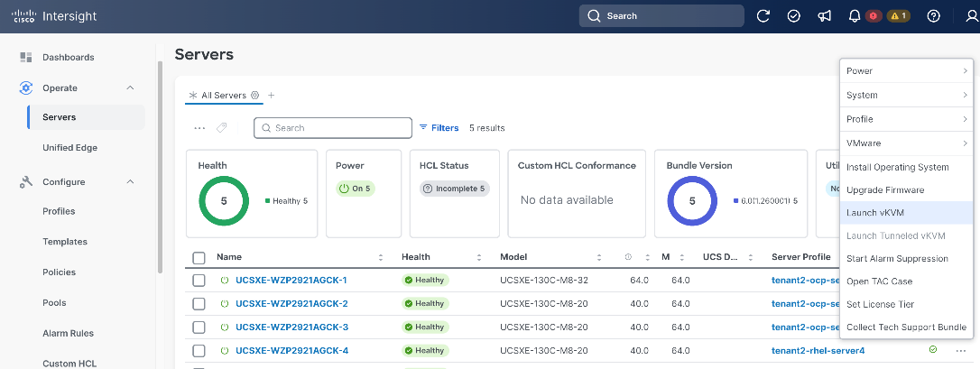Choose Upgrade Firmware from menu
The width and height of the screenshot is (980, 369).
[x=906, y=189]
